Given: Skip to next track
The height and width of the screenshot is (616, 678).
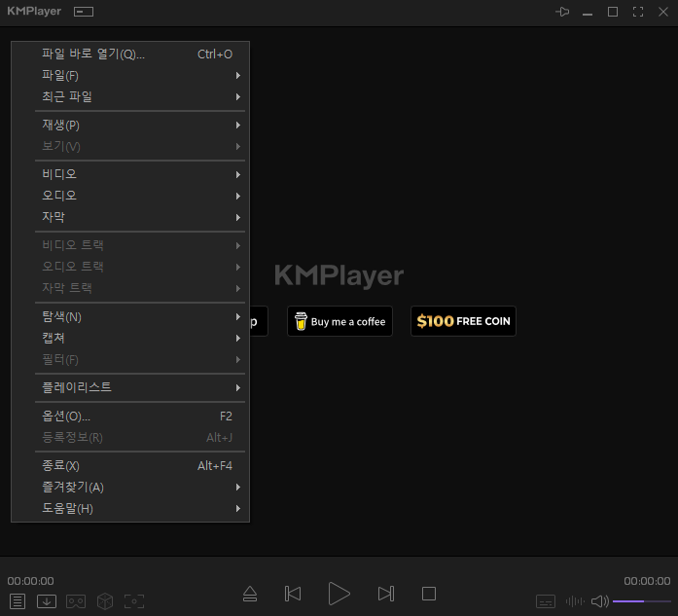Looking at the screenshot, I should (386, 594).
